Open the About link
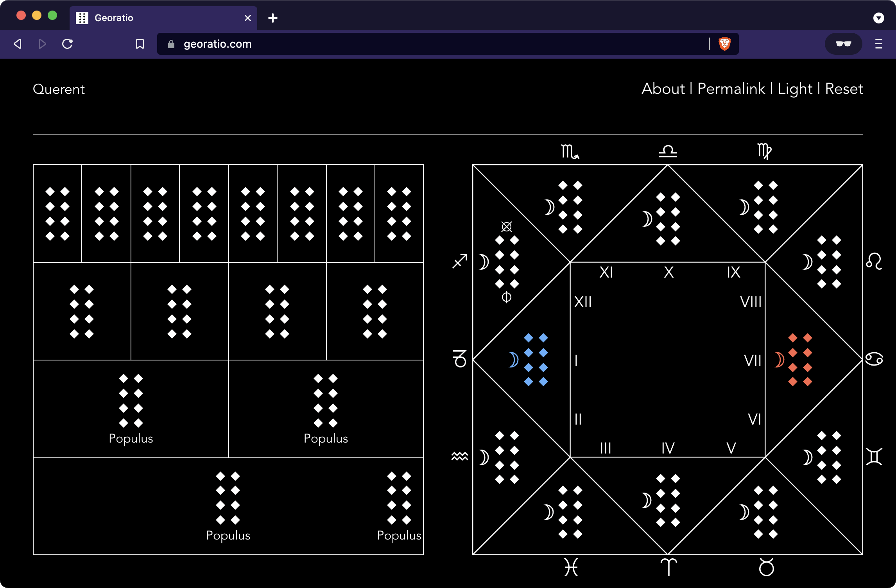 pyautogui.click(x=663, y=89)
